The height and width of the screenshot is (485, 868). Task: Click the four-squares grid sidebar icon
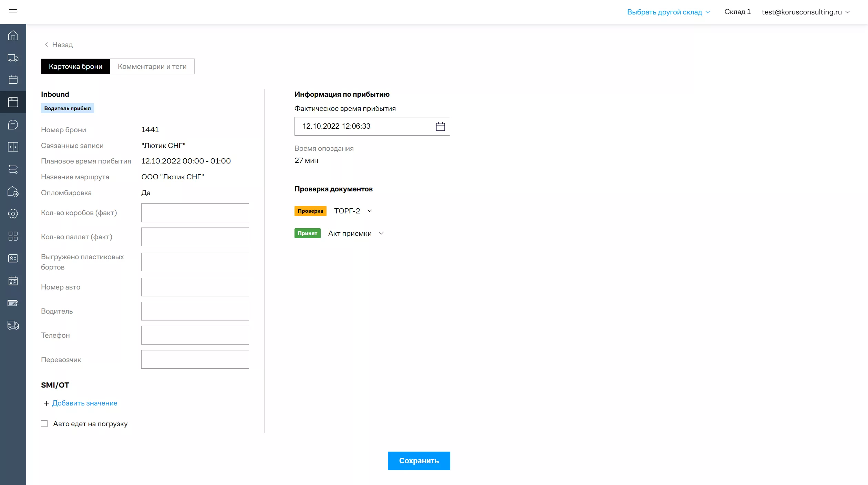13,236
